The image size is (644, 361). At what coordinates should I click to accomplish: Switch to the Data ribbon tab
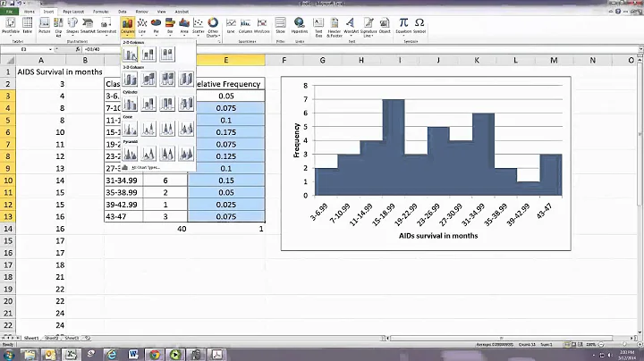pos(123,12)
